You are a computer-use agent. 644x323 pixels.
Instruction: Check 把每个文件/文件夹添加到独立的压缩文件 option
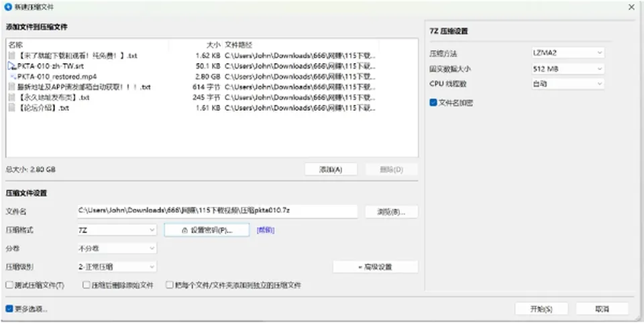(x=170, y=285)
